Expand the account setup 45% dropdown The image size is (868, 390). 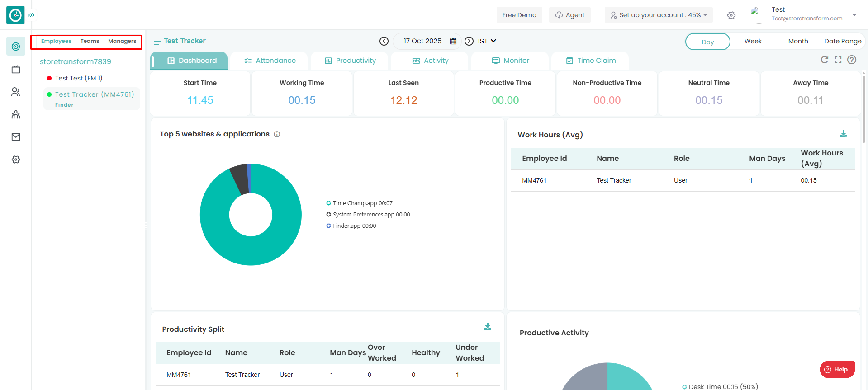coord(659,15)
